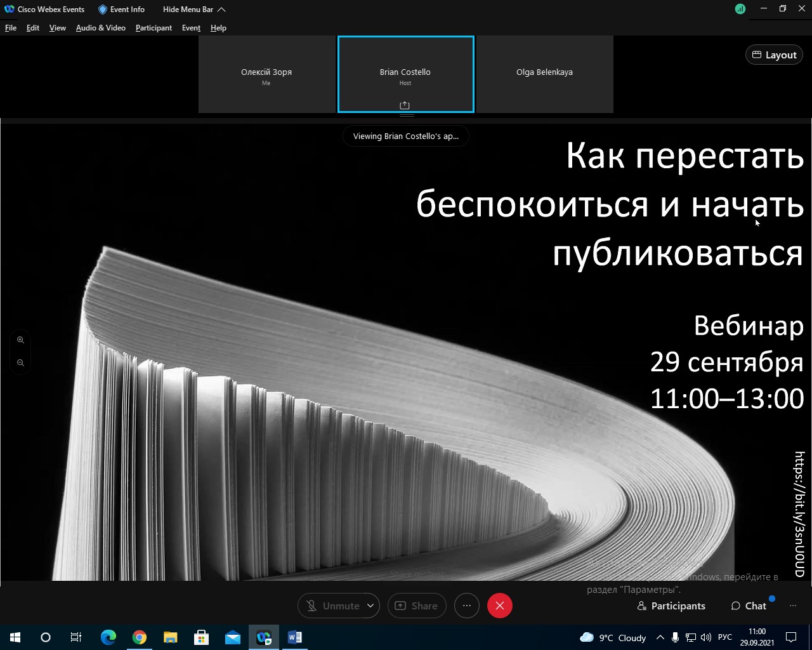Open Task View on the taskbar
Image resolution: width=812 pixels, height=650 pixels.
point(76,637)
